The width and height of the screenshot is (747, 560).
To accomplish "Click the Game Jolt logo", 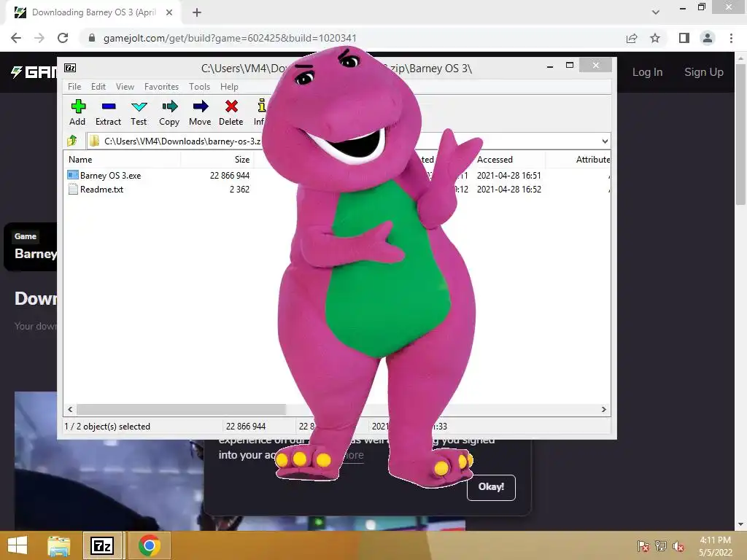I will point(34,72).
